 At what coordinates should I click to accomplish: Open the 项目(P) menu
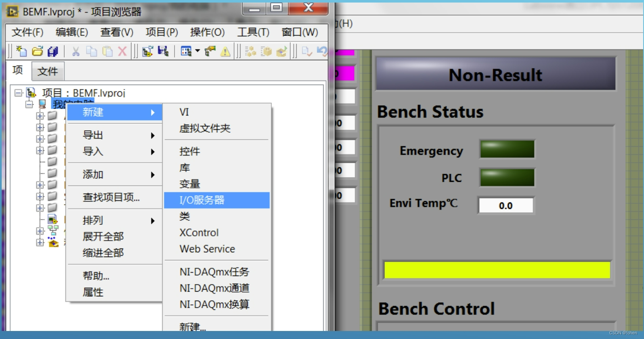161,32
